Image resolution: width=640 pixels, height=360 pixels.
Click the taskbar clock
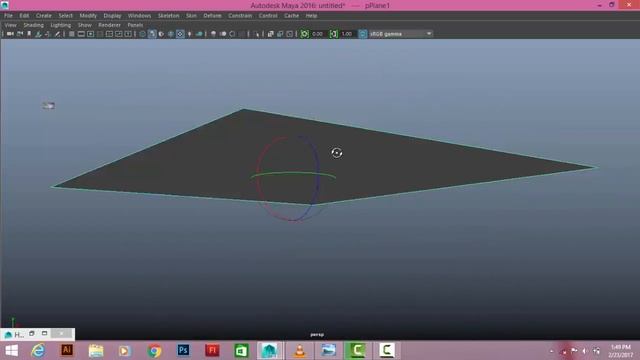[621, 351]
